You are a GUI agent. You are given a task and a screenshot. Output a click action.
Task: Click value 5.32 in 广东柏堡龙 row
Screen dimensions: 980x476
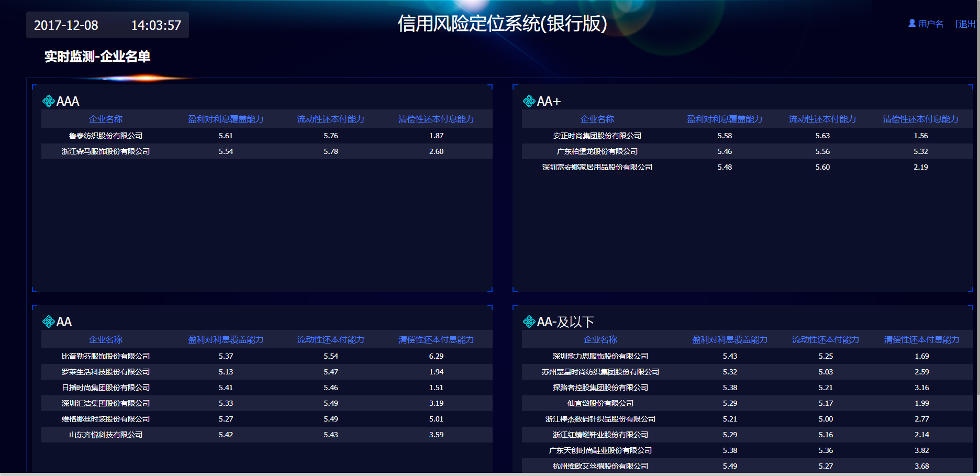click(921, 151)
